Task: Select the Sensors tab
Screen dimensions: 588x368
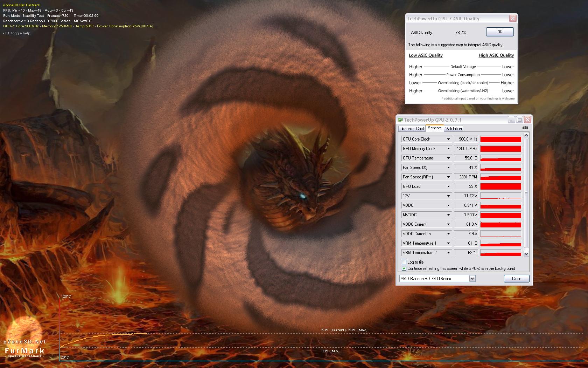Action: click(435, 128)
